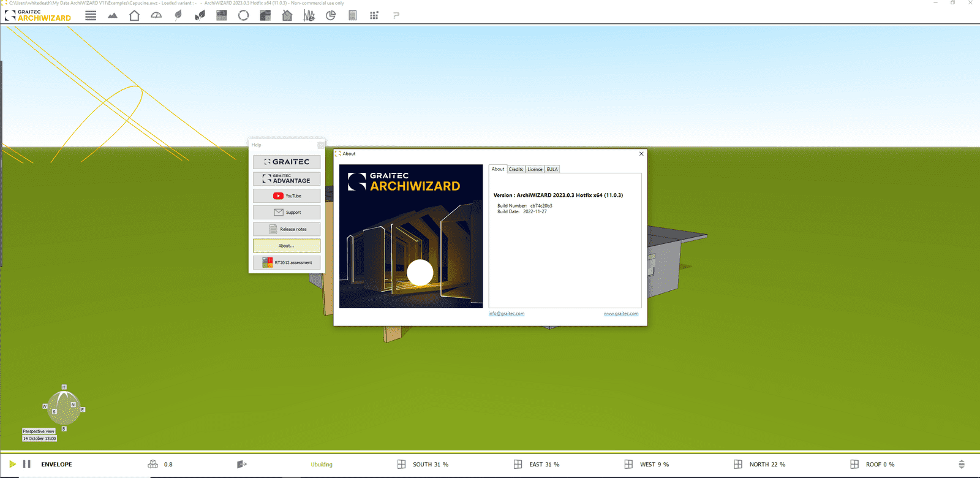
Task: Click the double leaf toolbar icon
Action: (200, 15)
